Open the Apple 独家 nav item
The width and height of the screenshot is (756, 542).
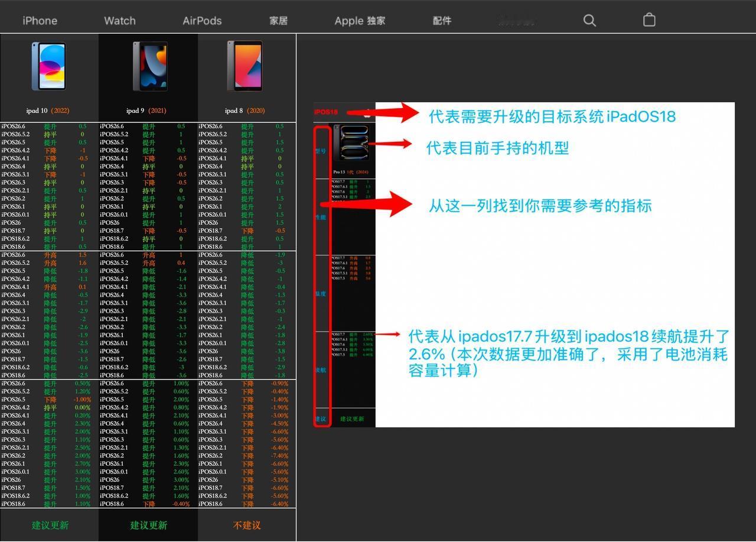pos(360,21)
